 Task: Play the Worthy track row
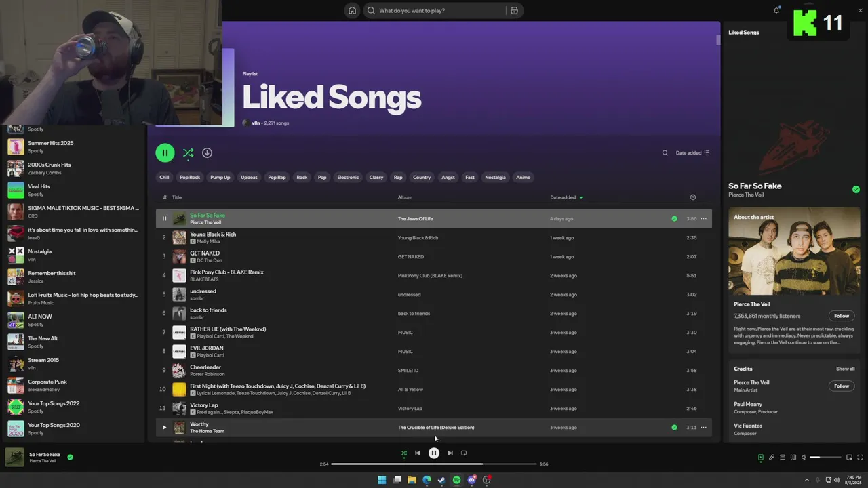[164, 427]
